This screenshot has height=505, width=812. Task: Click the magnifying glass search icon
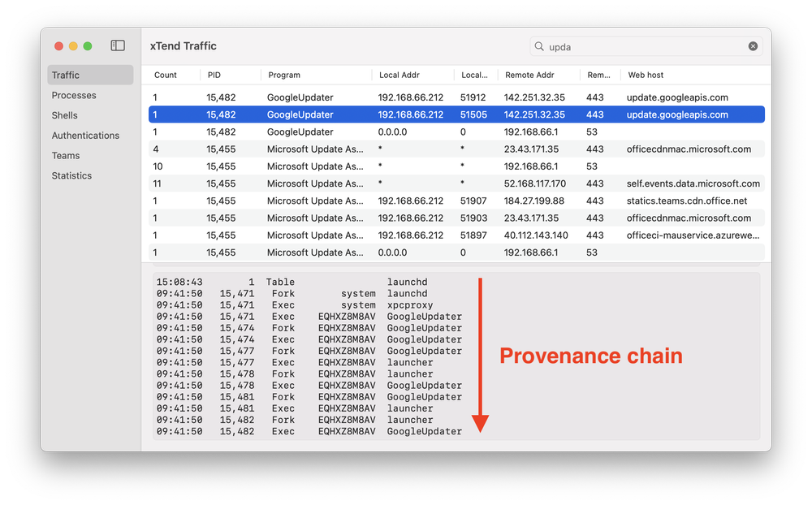click(539, 46)
